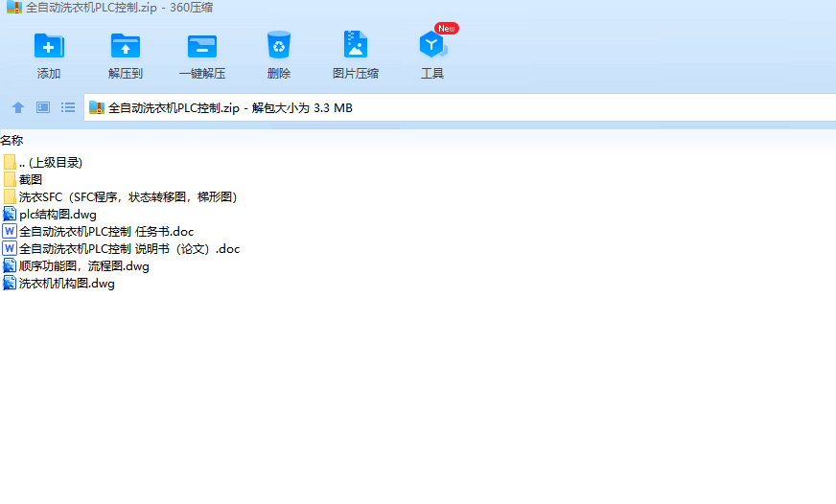Image resolution: width=836 pixels, height=504 pixels.
Task: Click the parent directory folder icon
Action: point(10,163)
